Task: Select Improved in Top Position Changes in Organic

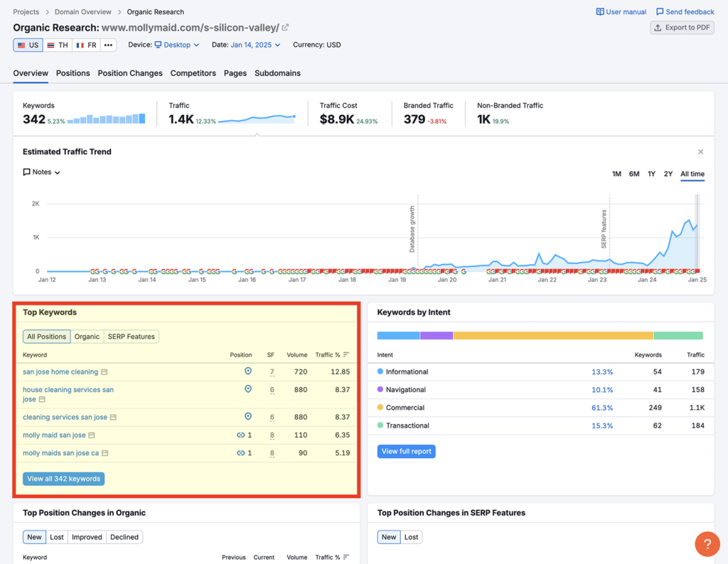Action: (87, 537)
